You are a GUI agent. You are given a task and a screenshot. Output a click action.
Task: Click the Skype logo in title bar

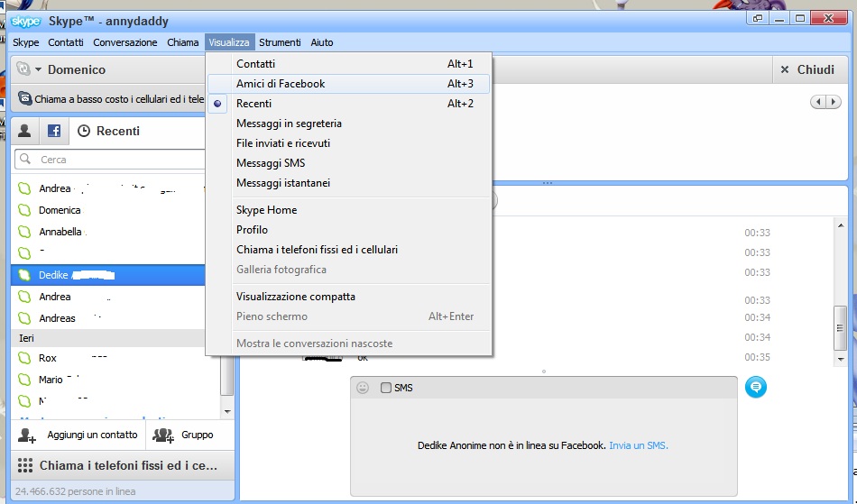click(x=25, y=22)
